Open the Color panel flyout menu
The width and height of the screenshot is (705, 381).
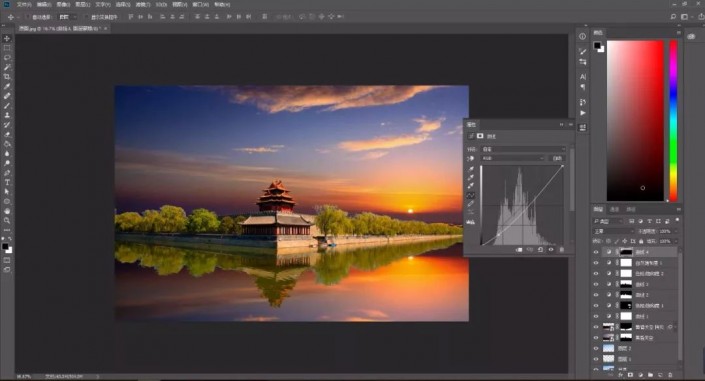pyautogui.click(x=678, y=33)
